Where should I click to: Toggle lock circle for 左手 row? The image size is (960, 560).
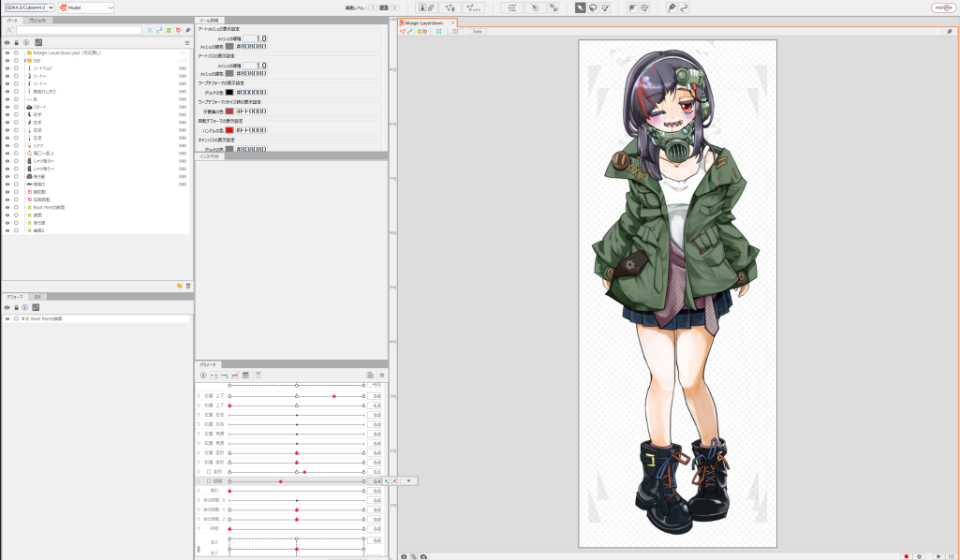(17, 123)
